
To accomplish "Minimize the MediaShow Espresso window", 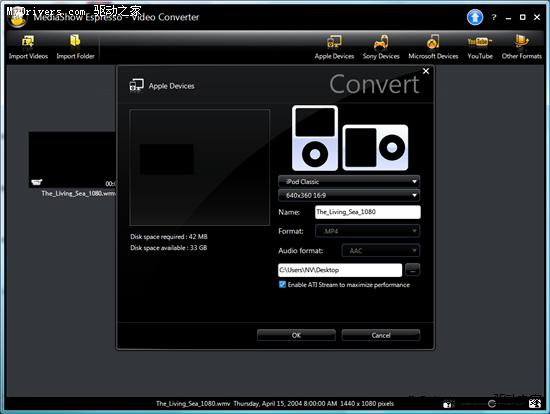I will pyautogui.click(x=508, y=18).
